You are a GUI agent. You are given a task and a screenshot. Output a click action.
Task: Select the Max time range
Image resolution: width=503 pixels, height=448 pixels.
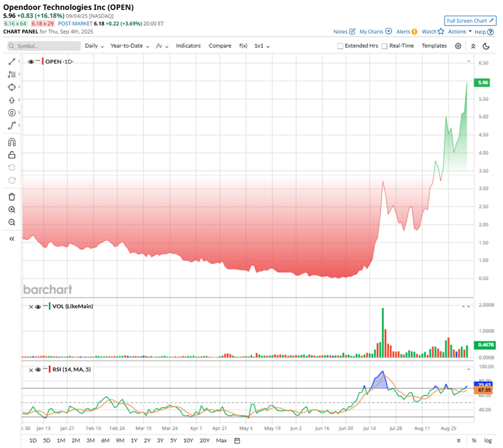(x=221, y=441)
